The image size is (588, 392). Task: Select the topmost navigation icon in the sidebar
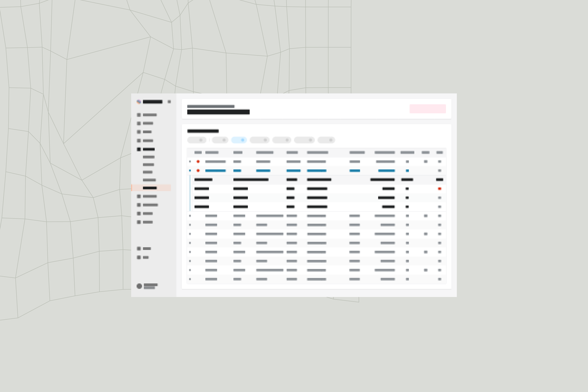[139, 115]
